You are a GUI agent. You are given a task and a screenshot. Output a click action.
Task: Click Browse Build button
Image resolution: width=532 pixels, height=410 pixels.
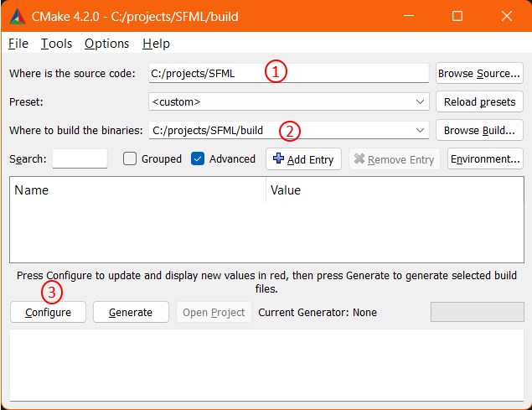pyautogui.click(x=479, y=131)
